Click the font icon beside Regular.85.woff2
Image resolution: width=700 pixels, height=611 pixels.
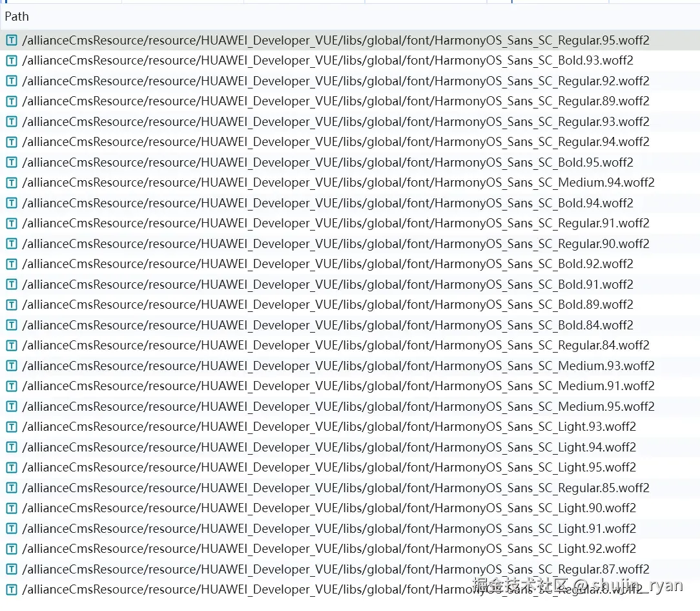[12, 488]
